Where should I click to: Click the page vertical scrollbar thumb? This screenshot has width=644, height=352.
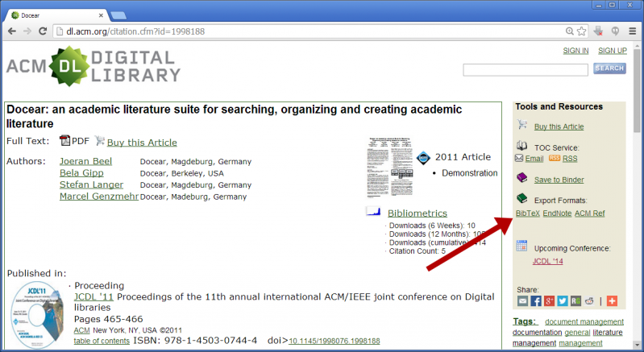tap(637, 90)
